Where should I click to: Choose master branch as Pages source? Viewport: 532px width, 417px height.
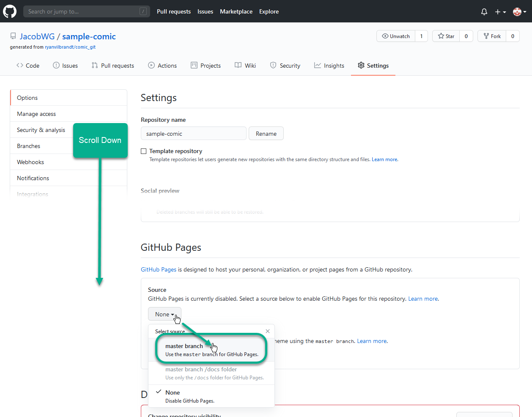[211, 350]
